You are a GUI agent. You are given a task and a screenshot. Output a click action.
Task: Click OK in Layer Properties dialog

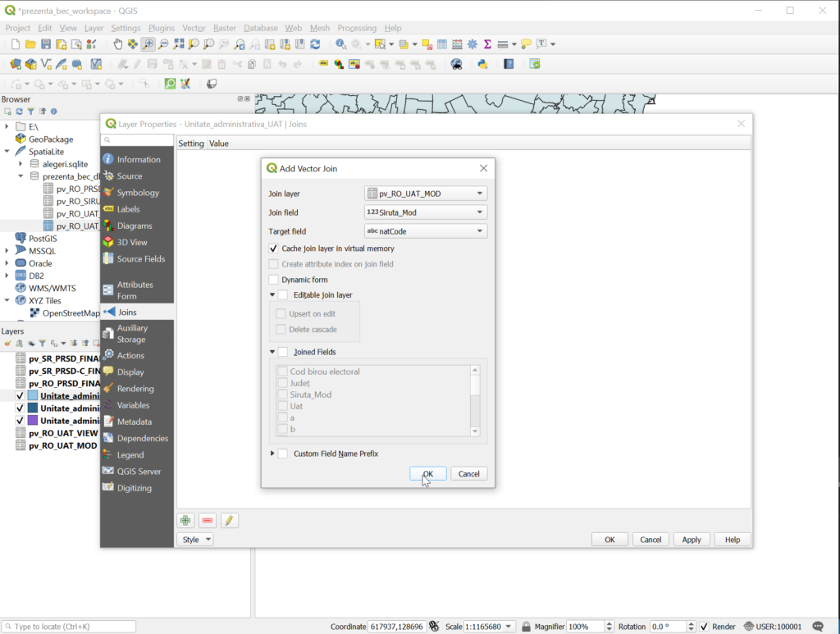[x=609, y=540]
